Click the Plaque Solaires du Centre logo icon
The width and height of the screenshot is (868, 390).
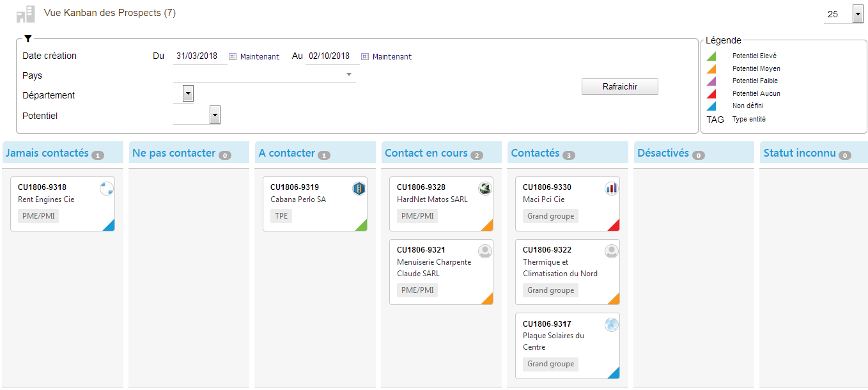pos(612,325)
